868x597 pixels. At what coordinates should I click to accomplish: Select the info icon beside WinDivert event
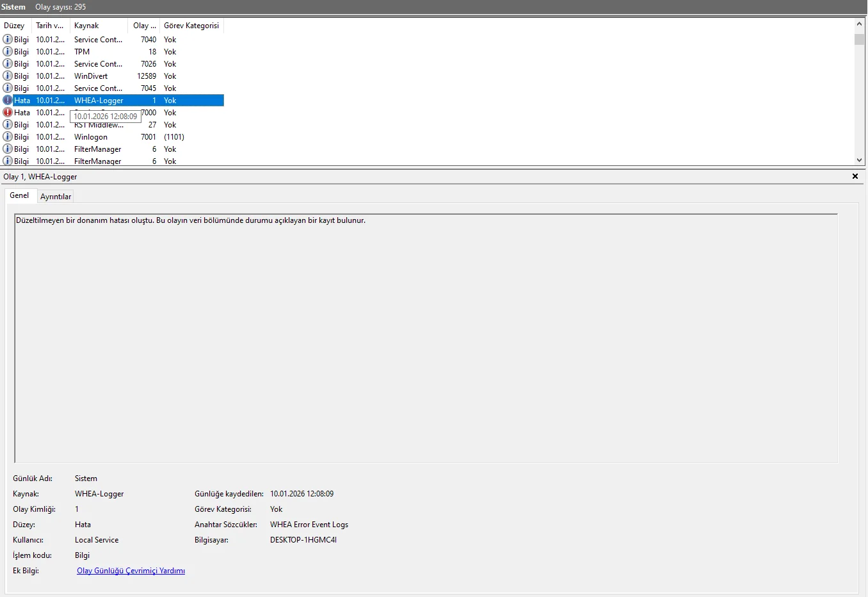[x=8, y=76]
